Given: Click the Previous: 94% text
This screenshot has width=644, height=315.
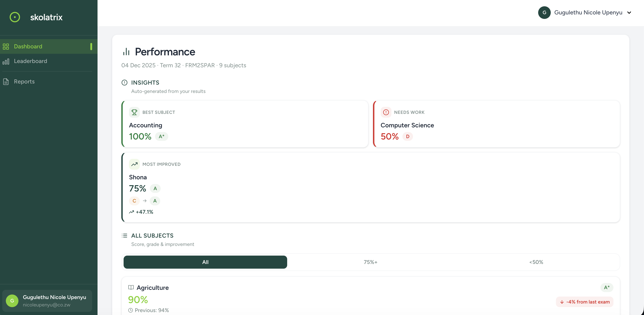Looking at the screenshot, I should pos(152,310).
